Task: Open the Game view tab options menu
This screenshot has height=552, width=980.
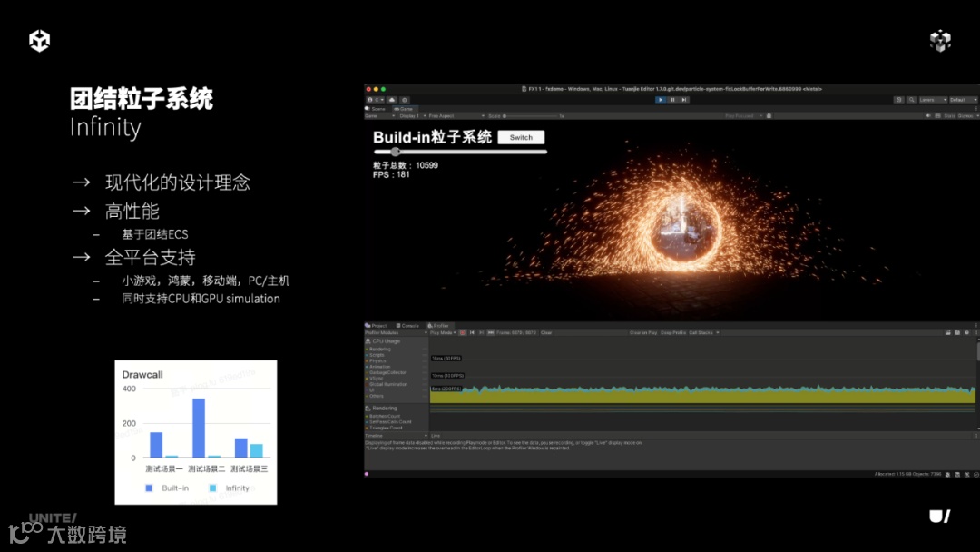Action: coord(975,109)
